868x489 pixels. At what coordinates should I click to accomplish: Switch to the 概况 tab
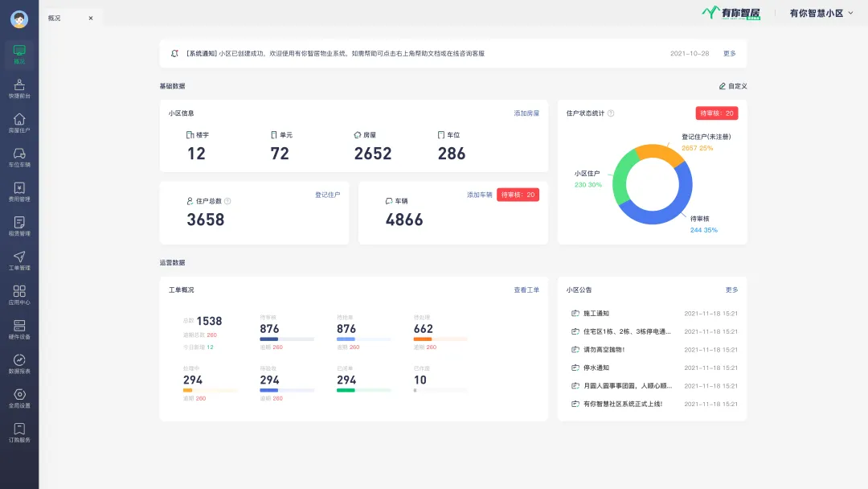56,18
